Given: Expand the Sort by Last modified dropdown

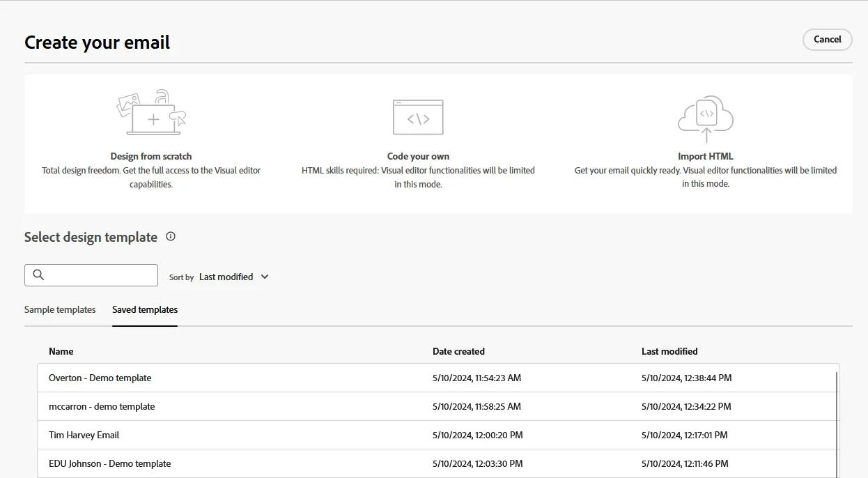Looking at the screenshot, I should pyautogui.click(x=234, y=277).
